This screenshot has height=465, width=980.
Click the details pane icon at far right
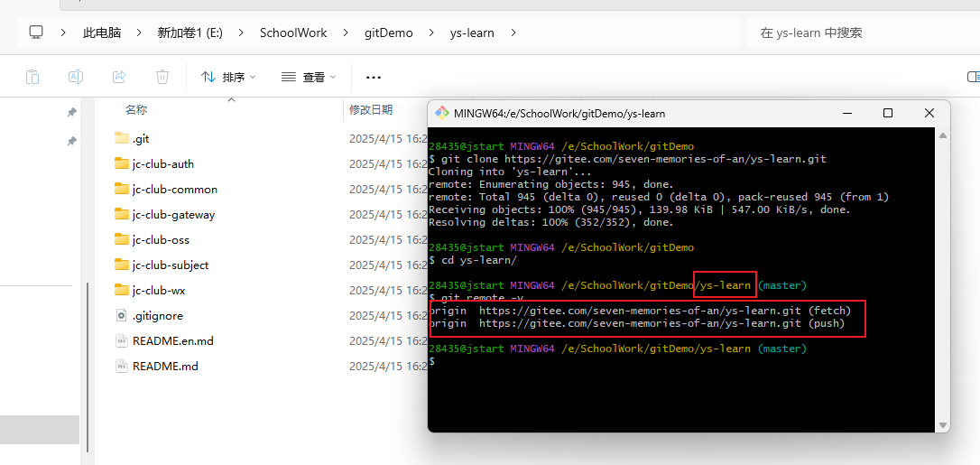[x=974, y=77]
